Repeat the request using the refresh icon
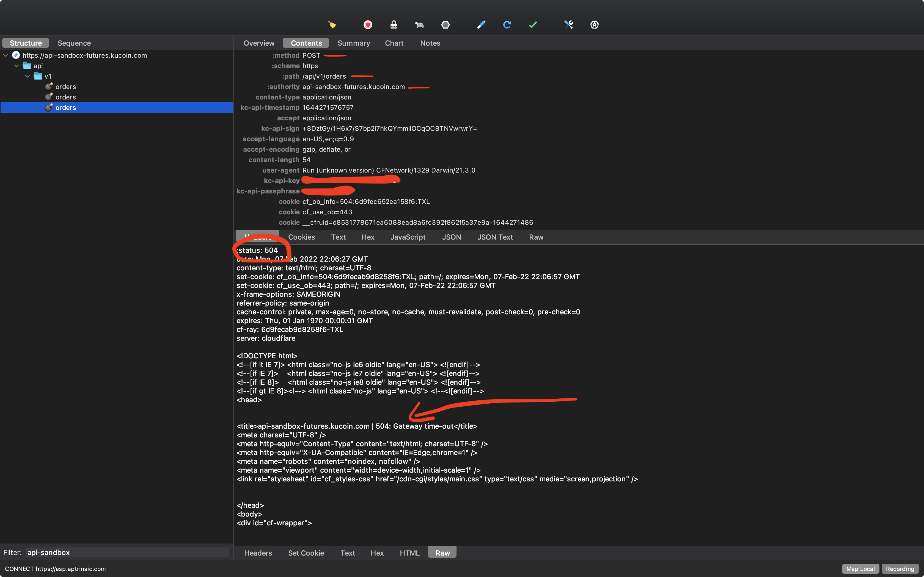This screenshot has height=577, width=924. tap(507, 24)
